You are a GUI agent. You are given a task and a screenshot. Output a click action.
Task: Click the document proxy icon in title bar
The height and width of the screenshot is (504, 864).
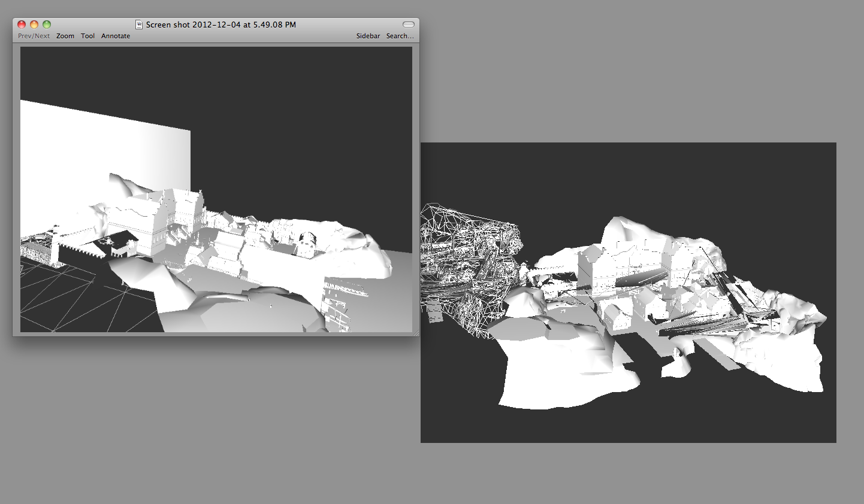pyautogui.click(x=139, y=25)
